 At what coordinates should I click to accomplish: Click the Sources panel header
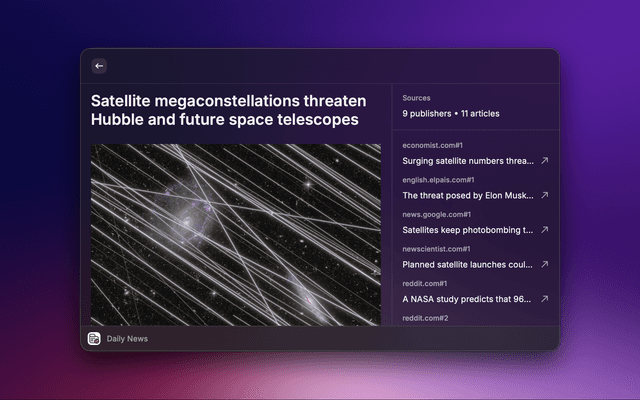(417, 98)
